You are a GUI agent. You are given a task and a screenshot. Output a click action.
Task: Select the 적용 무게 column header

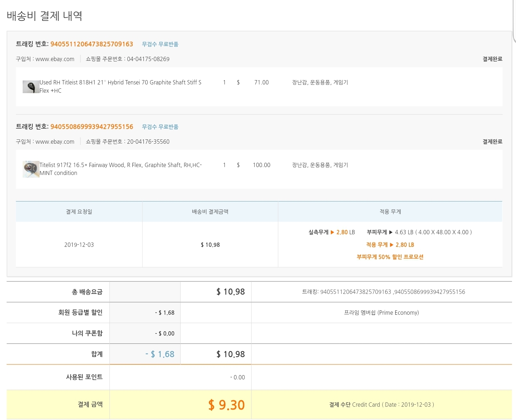pos(390,212)
